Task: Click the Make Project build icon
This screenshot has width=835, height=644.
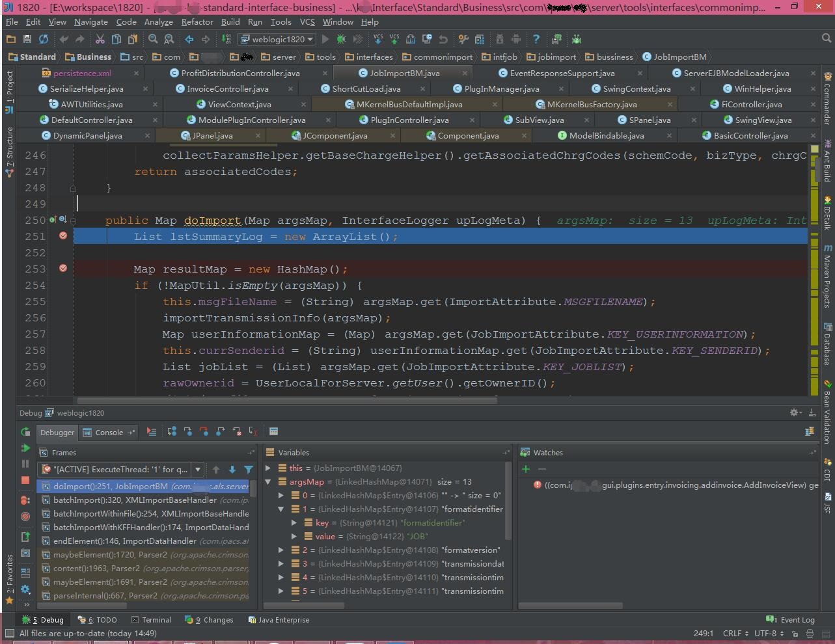Action: (x=225, y=39)
